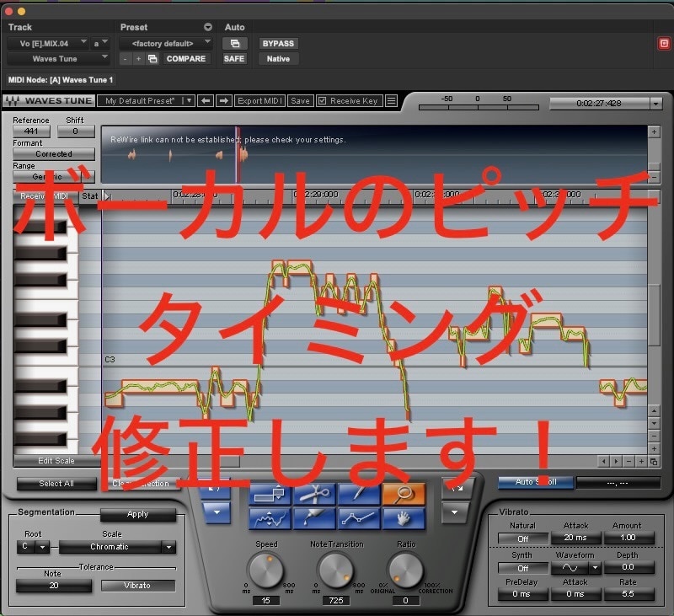Adjust the Speed knob
This screenshot has width=674, height=616.
[x=266, y=570]
